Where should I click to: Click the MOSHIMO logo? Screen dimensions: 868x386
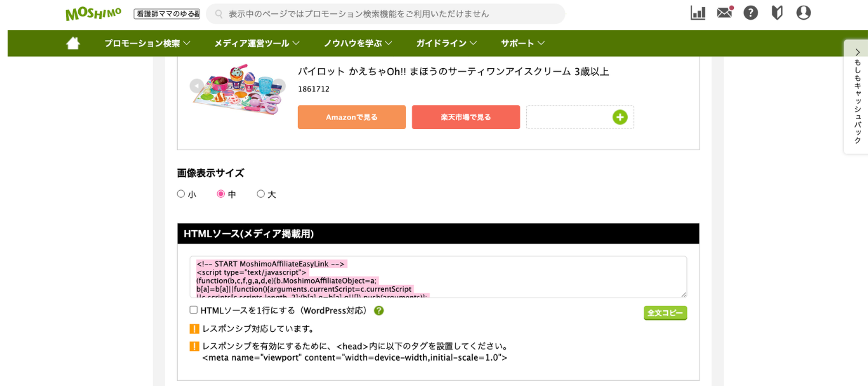click(93, 13)
